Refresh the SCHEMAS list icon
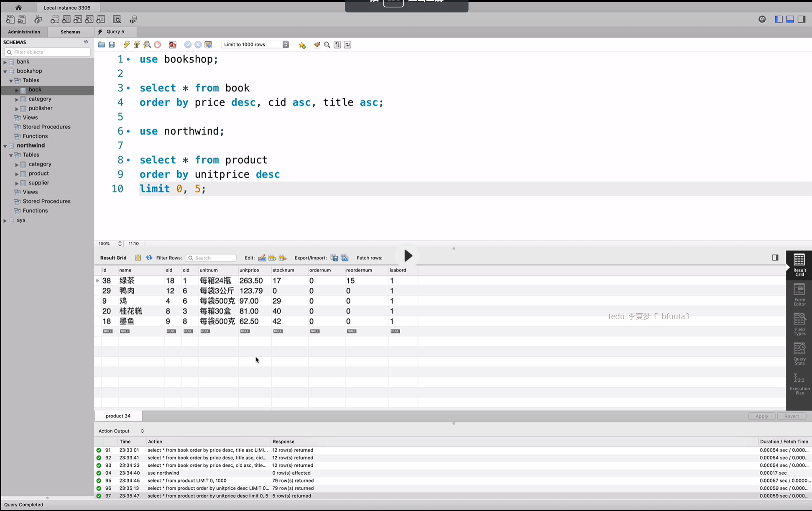 86,42
